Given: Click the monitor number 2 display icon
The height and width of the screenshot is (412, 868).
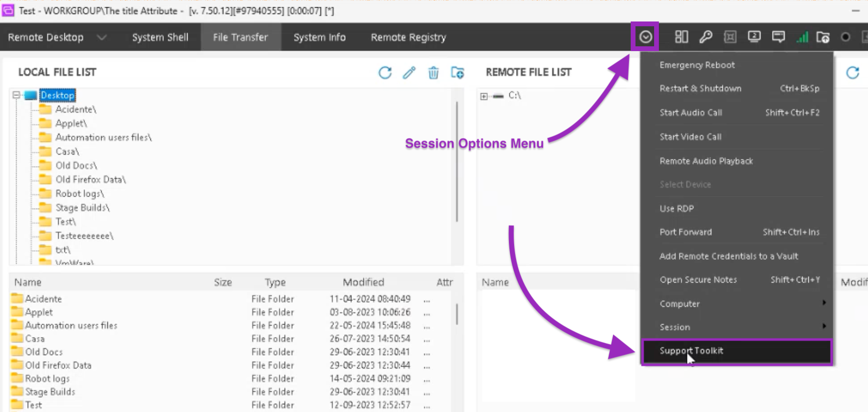Looking at the screenshot, I should click(x=754, y=37).
